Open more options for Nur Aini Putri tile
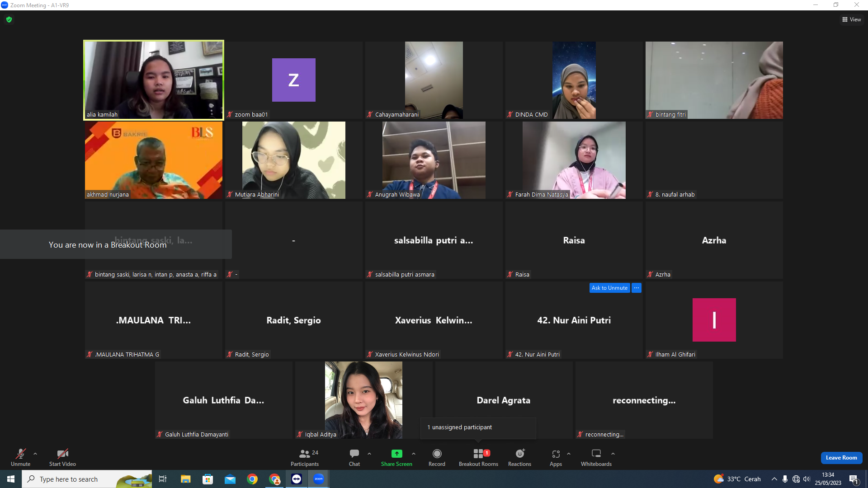The image size is (868, 488). pyautogui.click(x=637, y=288)
